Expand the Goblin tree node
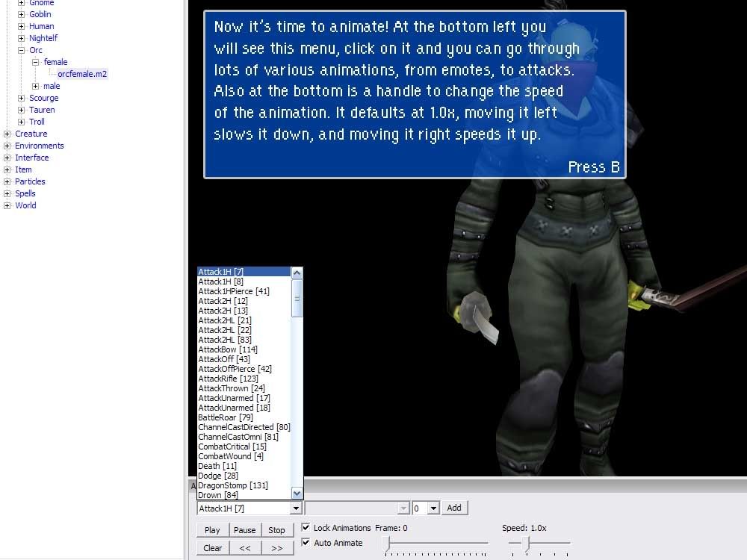 pos(21,14)
